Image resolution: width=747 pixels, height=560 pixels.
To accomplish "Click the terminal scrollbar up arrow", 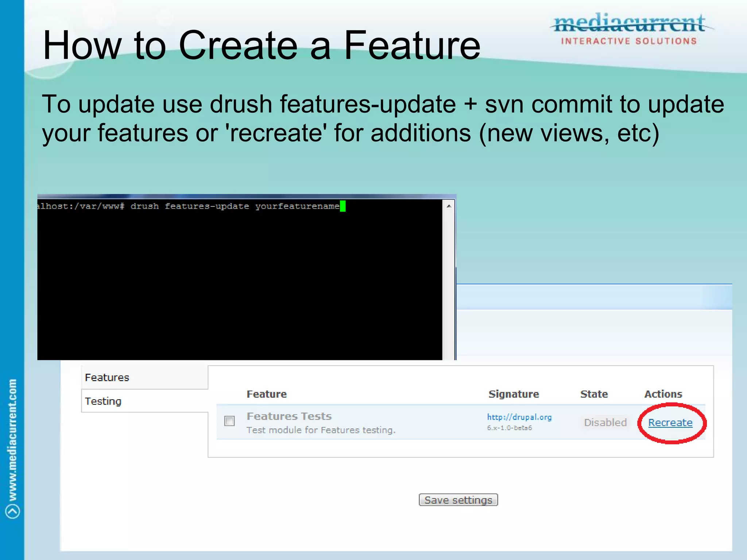I will [449, 206].
